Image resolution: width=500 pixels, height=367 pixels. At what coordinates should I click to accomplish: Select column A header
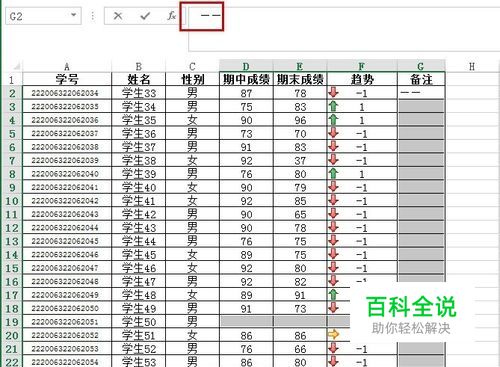point(67,66)
